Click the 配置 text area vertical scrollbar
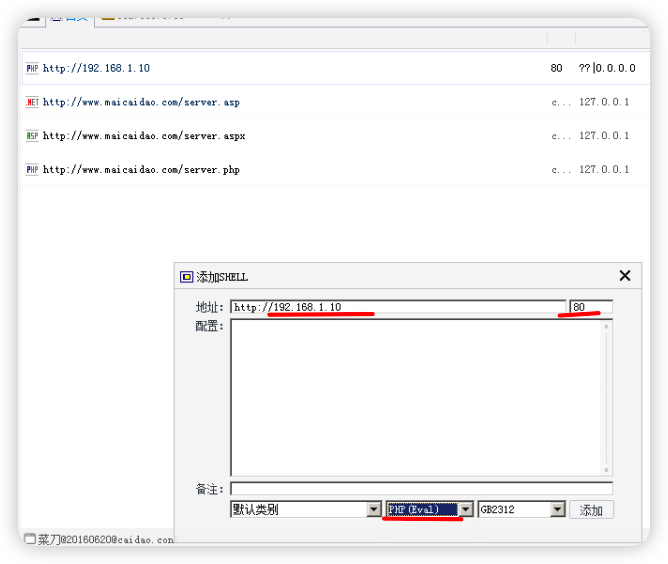Screen dimensions: 668x564 pyautogui.click(x=606, y=397)
